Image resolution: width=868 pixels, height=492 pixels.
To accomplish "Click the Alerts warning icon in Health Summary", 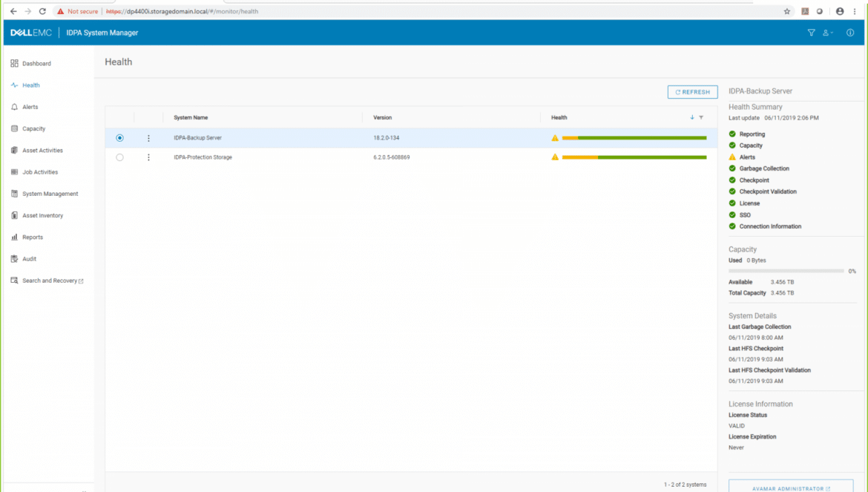I will [732, 157].
